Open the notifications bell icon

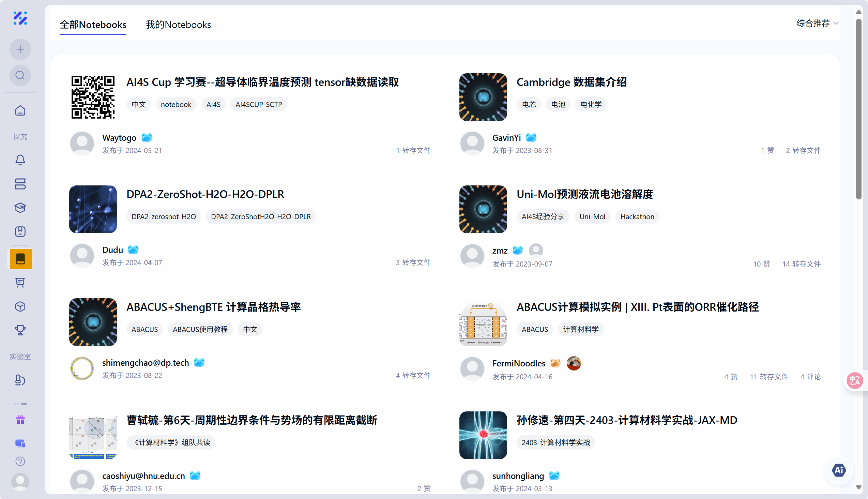coord(20,160)
